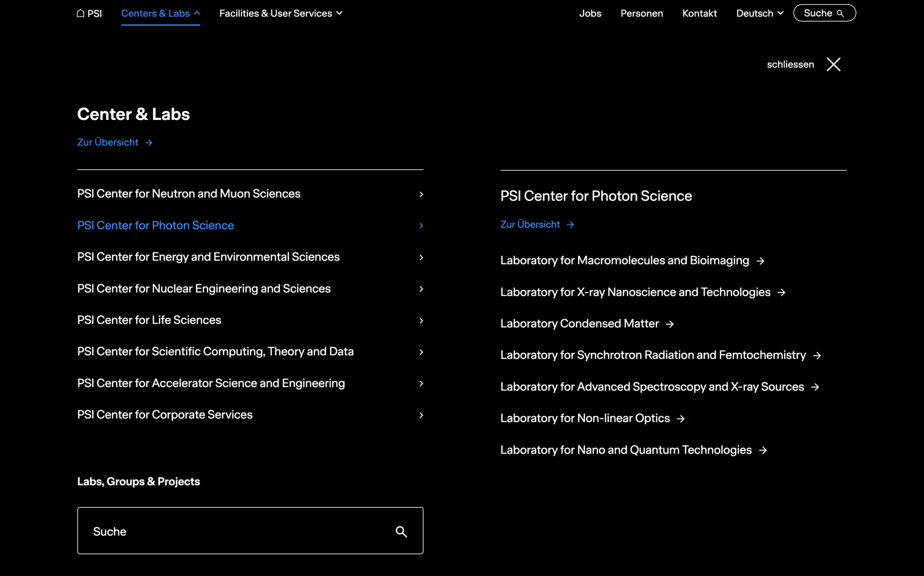Expand chevron for Scientific Computing, Theory and Data
The width and height of the screenshot is (924, 576).
click(x=421, y=352)
